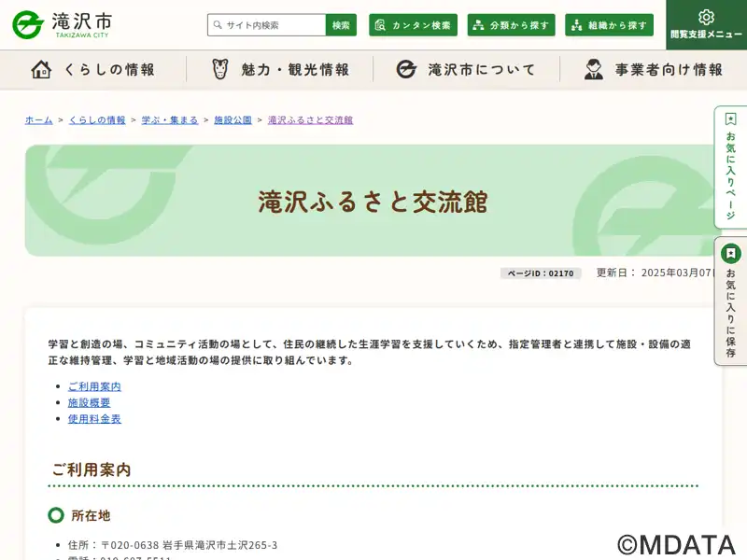The width and height of the screenshot is (747, 560).
Task: Open the くらしの情報 menu
Action: tap(93, 70)
